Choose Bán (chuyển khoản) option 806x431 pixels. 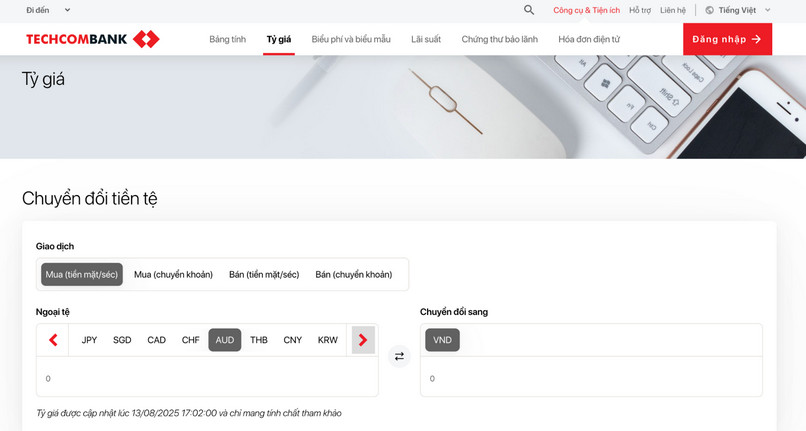tap(354, 275)
